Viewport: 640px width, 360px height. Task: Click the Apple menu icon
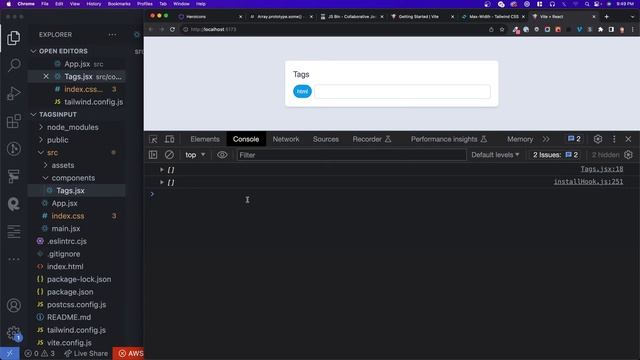[9, 4]
